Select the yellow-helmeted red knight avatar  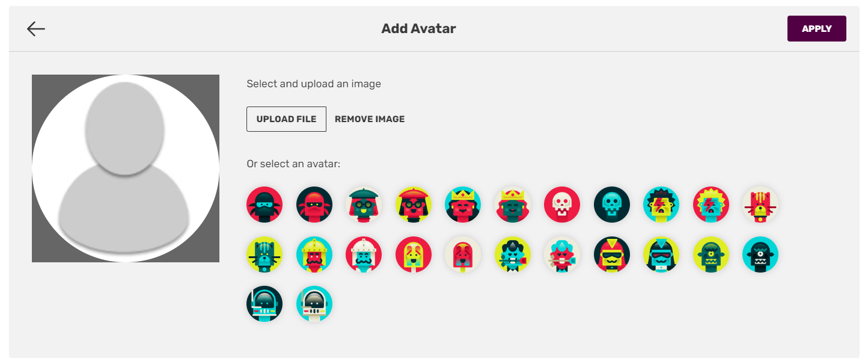(314, 254)
